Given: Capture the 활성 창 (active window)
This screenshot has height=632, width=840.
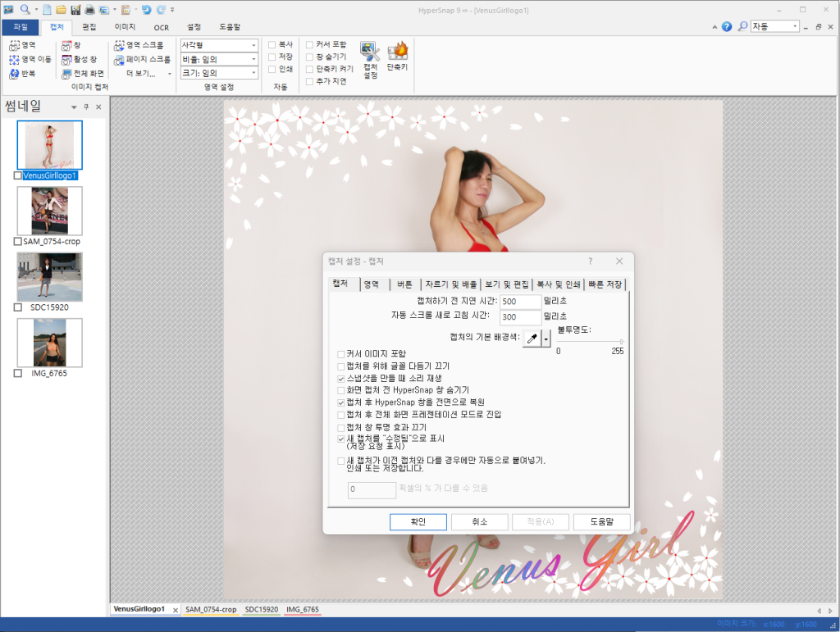Looking at the screenshot, I should [79, 59].
